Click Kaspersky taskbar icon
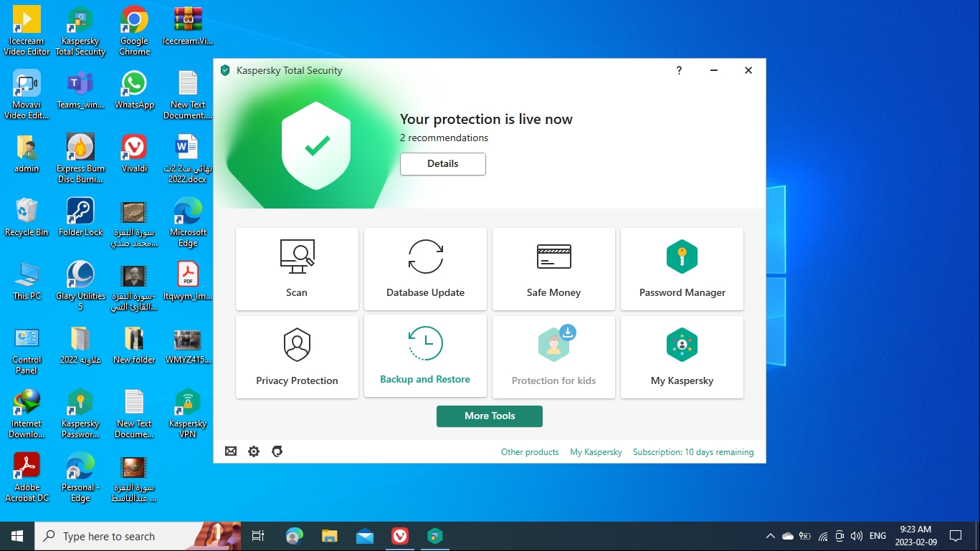Viewport: 980px width, 551px height. click(435, 536)
